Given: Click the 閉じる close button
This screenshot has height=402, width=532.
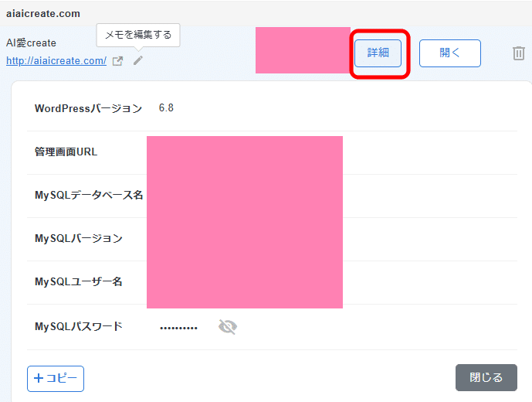Looking at the screenshot, I should [486, 377].
